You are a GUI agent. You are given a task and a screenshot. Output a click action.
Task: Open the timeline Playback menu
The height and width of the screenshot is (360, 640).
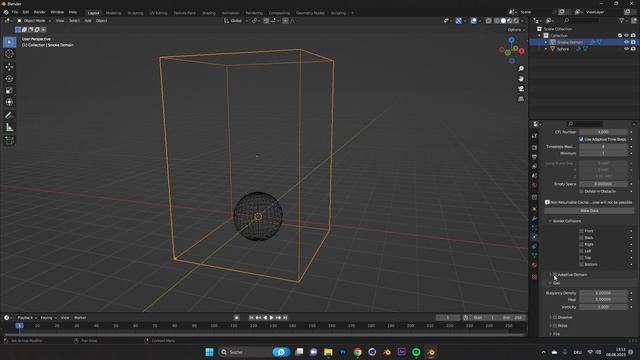27,318
